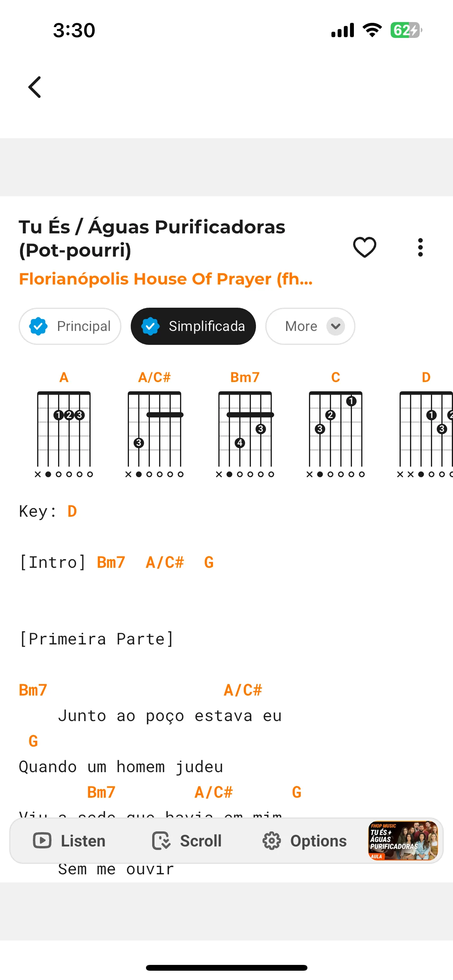Tap the Listen play icon
This screenshot has height=980, width=453.
42,840
